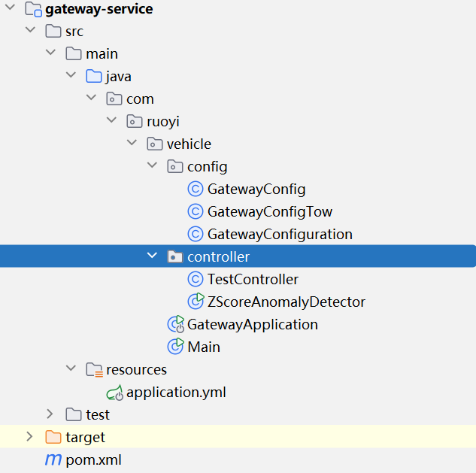The image size is (476, 473).
Task: Collapse the resources folder arrow
Action: click(71, 369)
